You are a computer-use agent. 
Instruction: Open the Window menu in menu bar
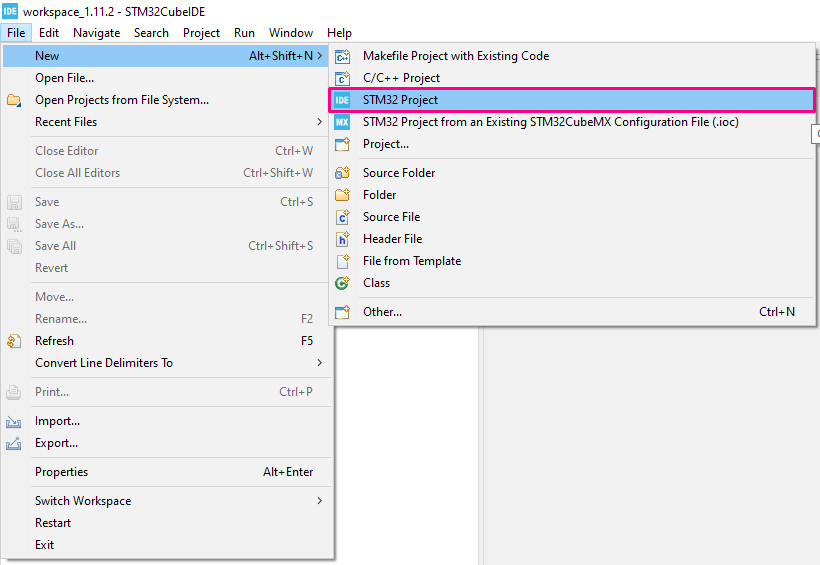(291, 33)
